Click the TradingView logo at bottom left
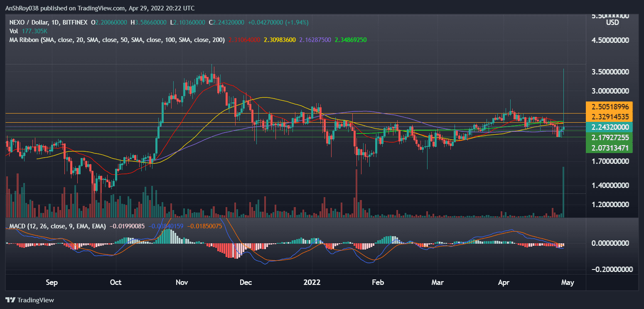This screenshot has height=309, width=644. [x=29, y=300]
